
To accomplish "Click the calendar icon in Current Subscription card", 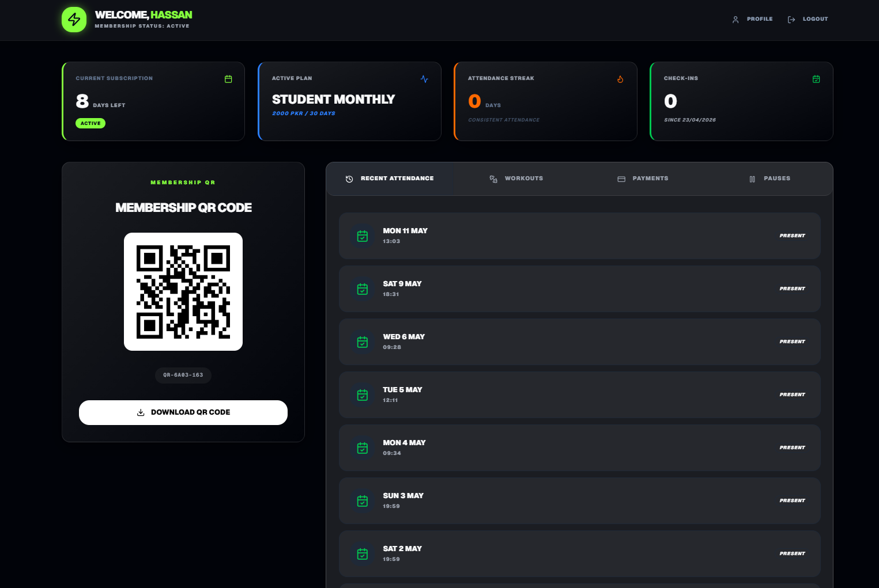I will pyautogui.click(x=228, y=79).
